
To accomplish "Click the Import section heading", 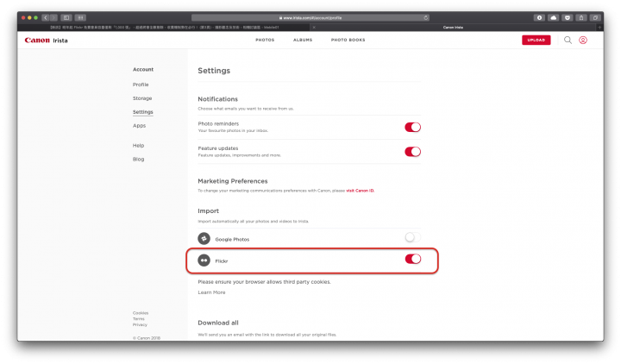I will coord(209,211).
